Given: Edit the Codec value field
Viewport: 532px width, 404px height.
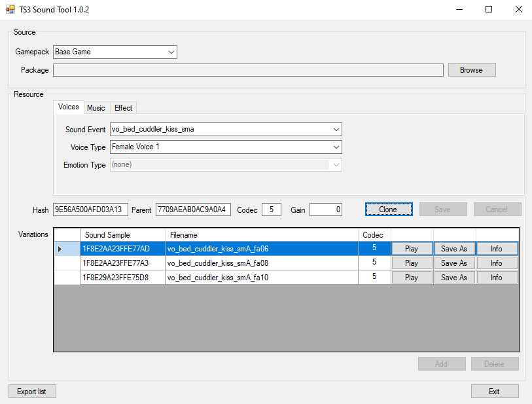Looking at the screenshot, I should (272, 210).
